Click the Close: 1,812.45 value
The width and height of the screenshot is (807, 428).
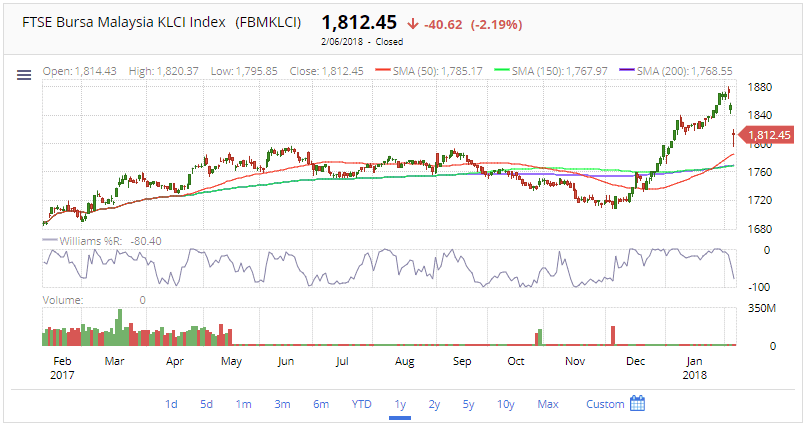click(326, 71)
